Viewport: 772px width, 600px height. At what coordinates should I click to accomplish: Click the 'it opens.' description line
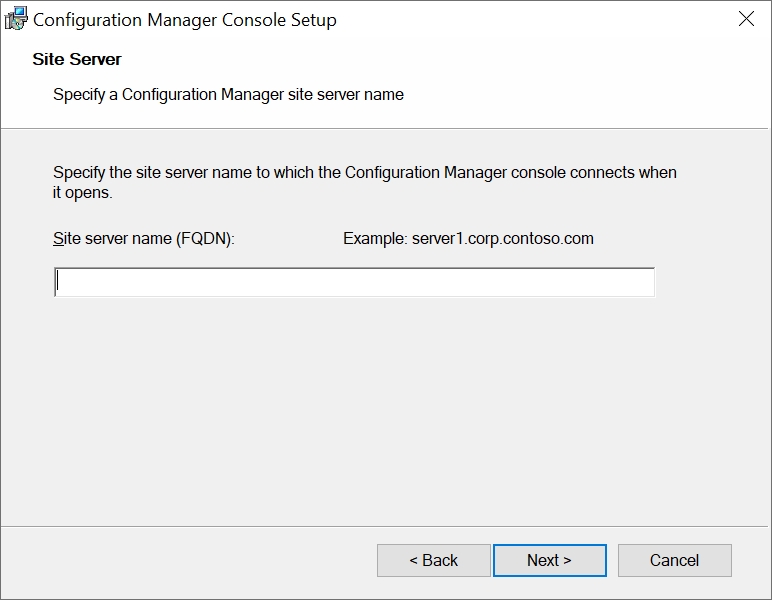pos(82,192)
